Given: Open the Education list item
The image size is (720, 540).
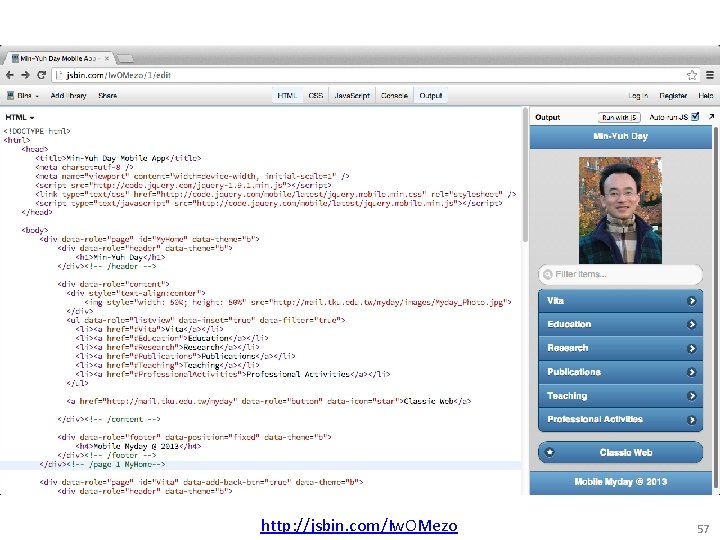Looking at the screenshot, I should point(620,325).
